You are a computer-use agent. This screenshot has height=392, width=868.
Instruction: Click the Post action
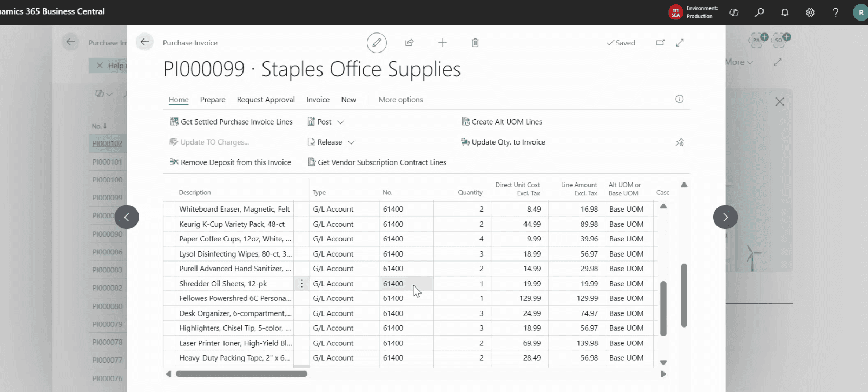pos(319,122)
